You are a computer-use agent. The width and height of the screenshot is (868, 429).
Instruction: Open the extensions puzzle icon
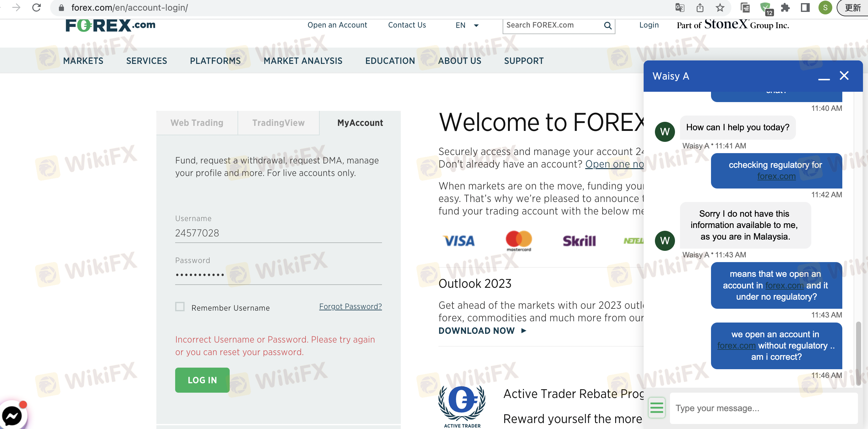[x=785, y=8]
